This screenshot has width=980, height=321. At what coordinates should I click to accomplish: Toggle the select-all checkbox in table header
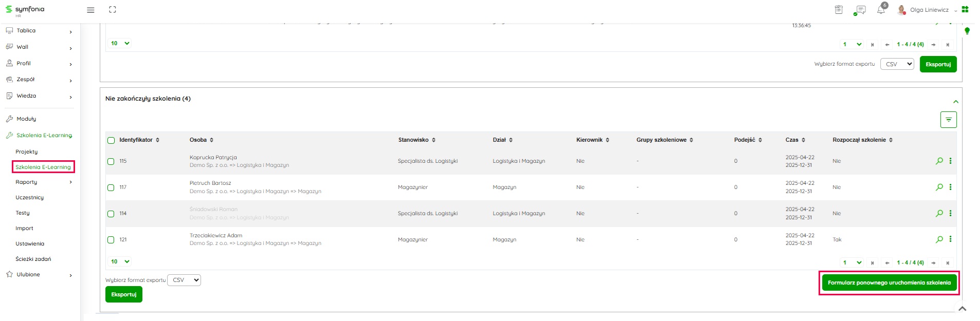coord(111,140)
